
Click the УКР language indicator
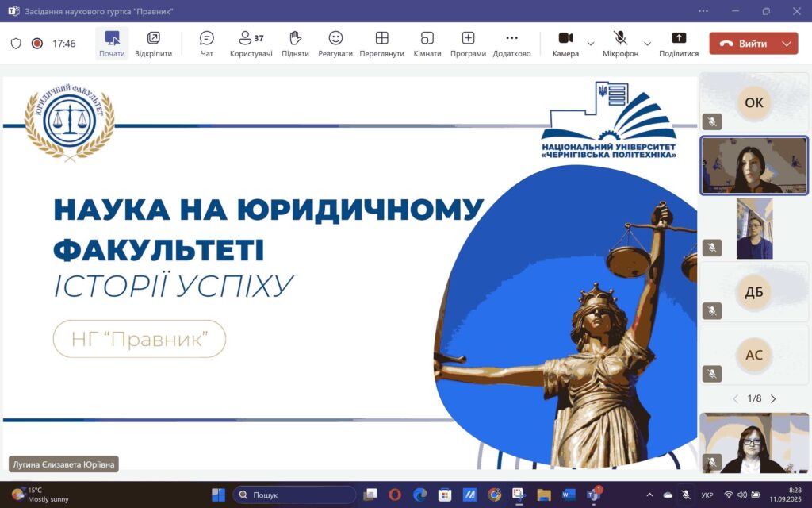[x=707, y=495]
